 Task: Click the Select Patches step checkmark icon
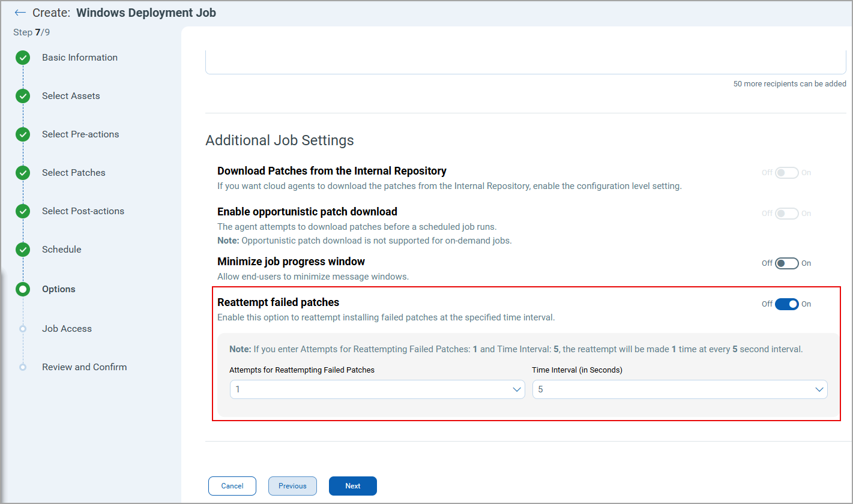click(23, 173)
